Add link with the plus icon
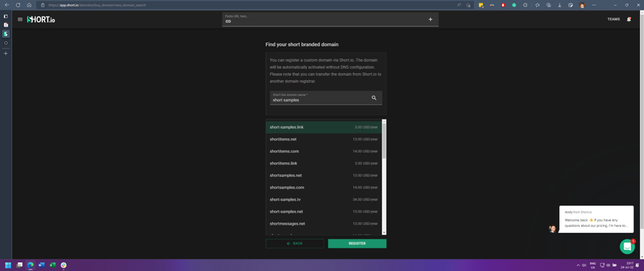This screenshot has height=271, width=644. click(431, 19)
